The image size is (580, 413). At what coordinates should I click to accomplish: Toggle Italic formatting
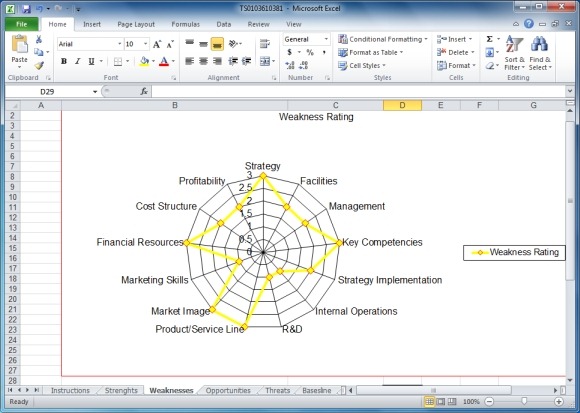[77, 61]
